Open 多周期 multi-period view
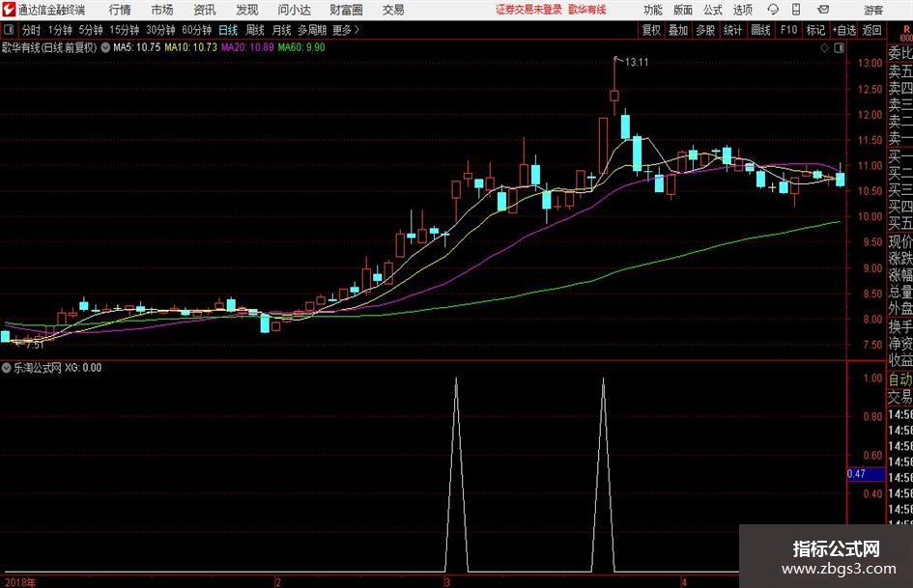This screenshot has height=588, width=913. [x=312, y=30]
